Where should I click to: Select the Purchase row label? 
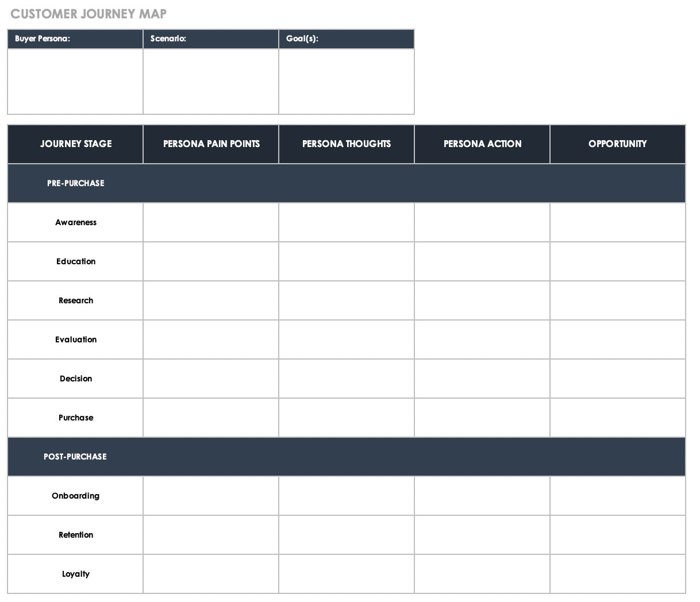[76, 418]
